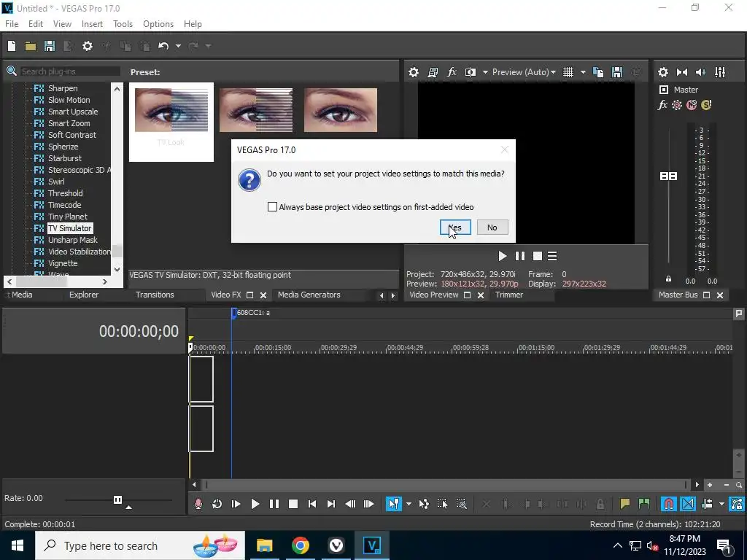Open Master FX button on Master Bus
This screenshot has width=747, height=560.
coord(662,105)
